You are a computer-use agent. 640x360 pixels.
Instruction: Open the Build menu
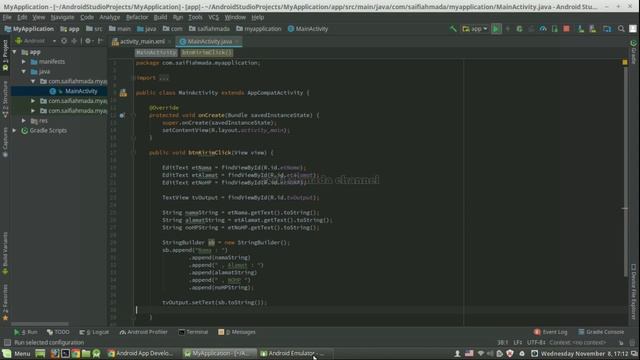(160, 17)
